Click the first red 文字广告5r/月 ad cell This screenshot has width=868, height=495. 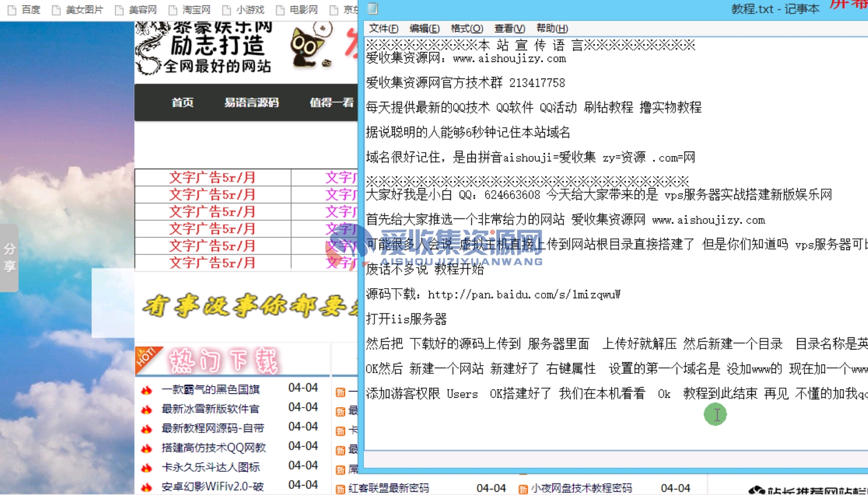(x=212, y=178)
